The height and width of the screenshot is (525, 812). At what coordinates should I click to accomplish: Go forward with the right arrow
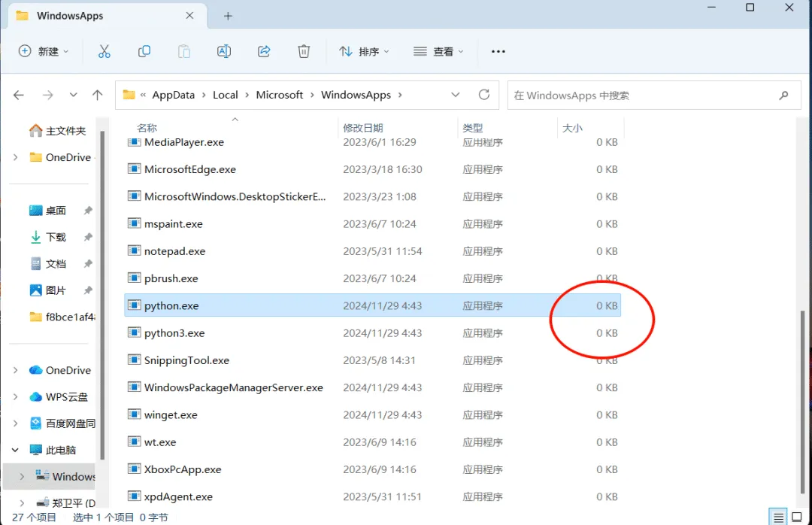point(47,95)
